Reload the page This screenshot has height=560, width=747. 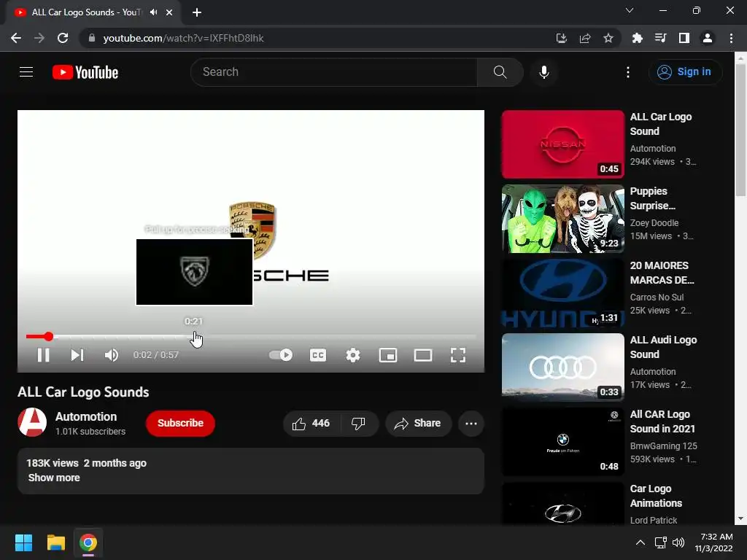[63, 38]
